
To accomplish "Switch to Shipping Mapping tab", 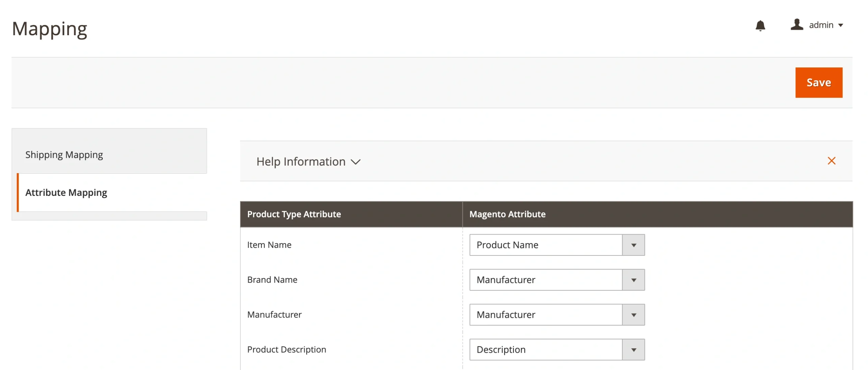I will click(64, 155).
